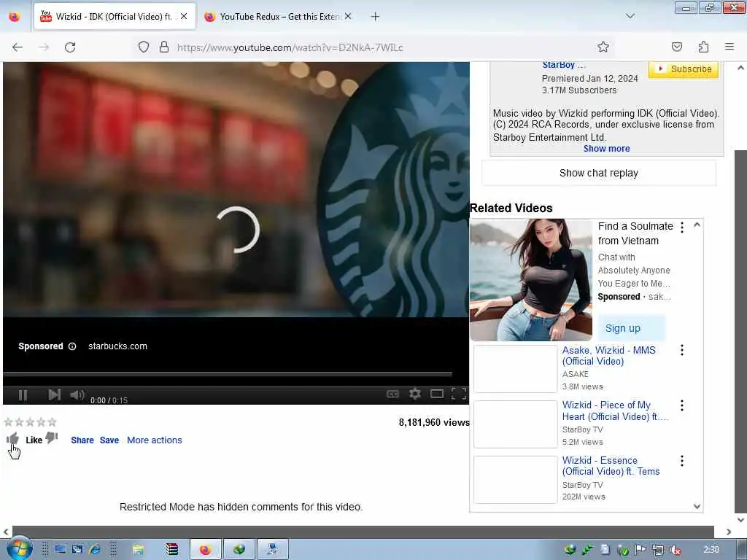
Task: Click Show chat replay button
Action: point(598,173)
